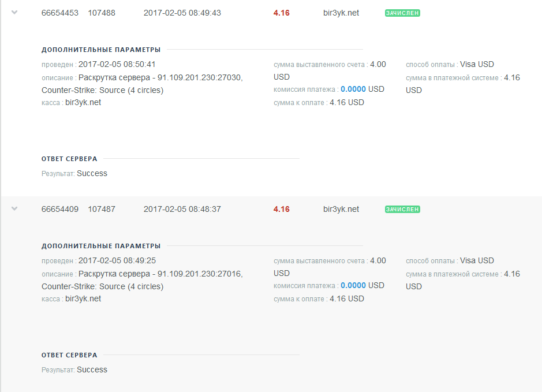
Task: Click the blue 0.0000 commission under transaction 66654409
Action: click(353, 286)
